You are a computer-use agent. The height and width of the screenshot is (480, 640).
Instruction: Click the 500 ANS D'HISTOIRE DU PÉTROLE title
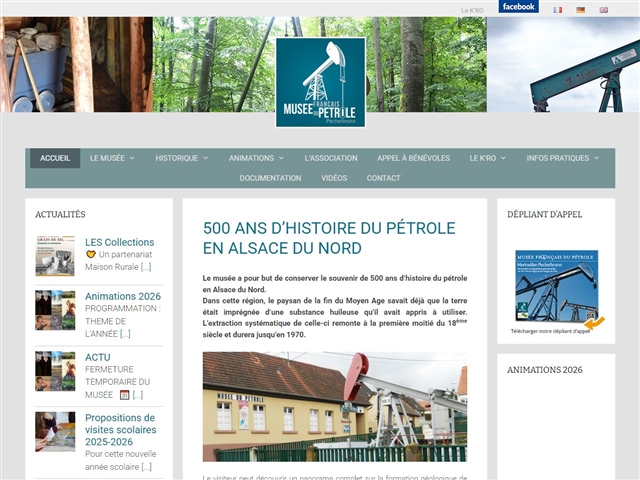coord(329,238)
